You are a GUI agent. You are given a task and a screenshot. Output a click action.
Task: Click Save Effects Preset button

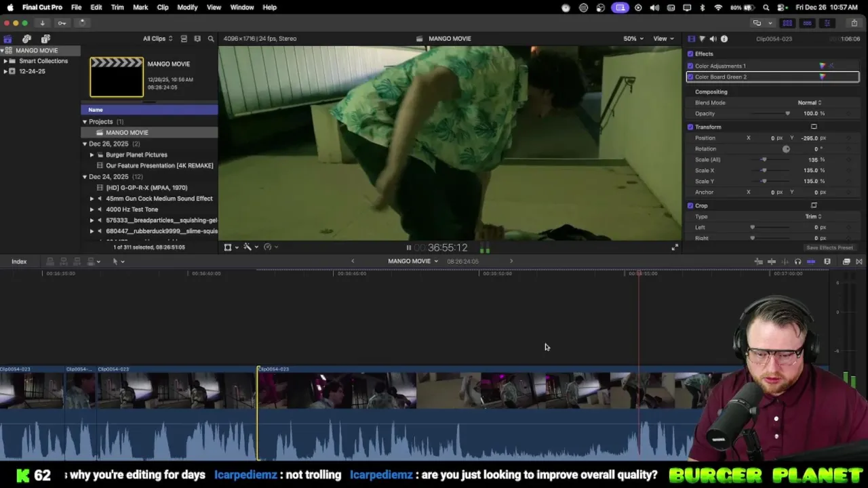[x=829, y=247]
